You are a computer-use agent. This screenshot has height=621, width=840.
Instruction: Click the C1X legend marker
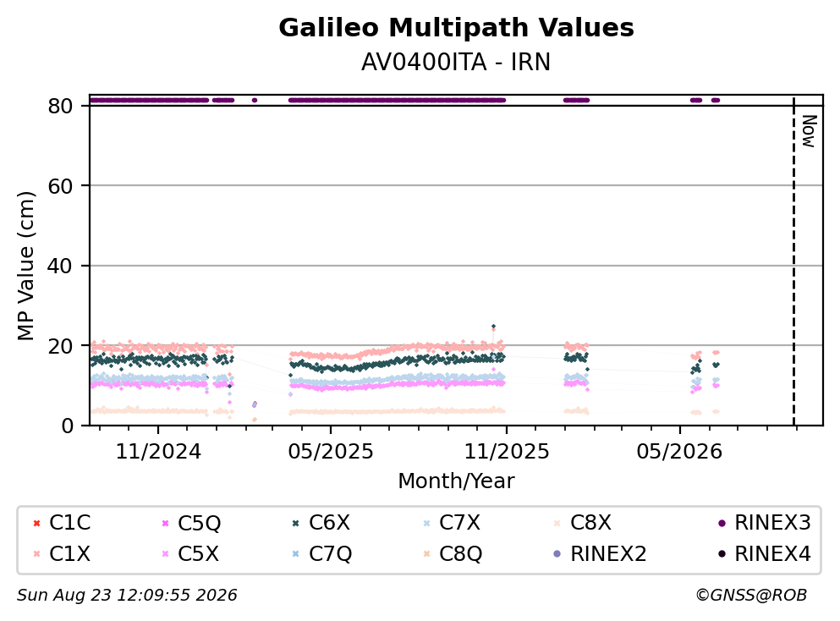(x=36, y=553)
